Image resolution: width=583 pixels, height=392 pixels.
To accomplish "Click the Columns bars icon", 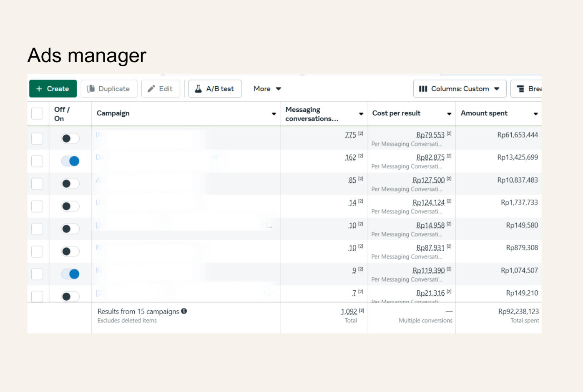I will tap(423, 89).
